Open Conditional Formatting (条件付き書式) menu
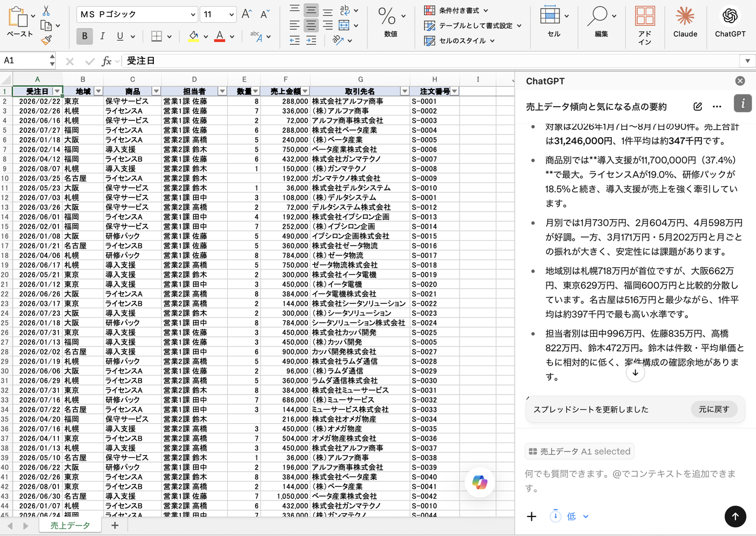 coord(456,10)
